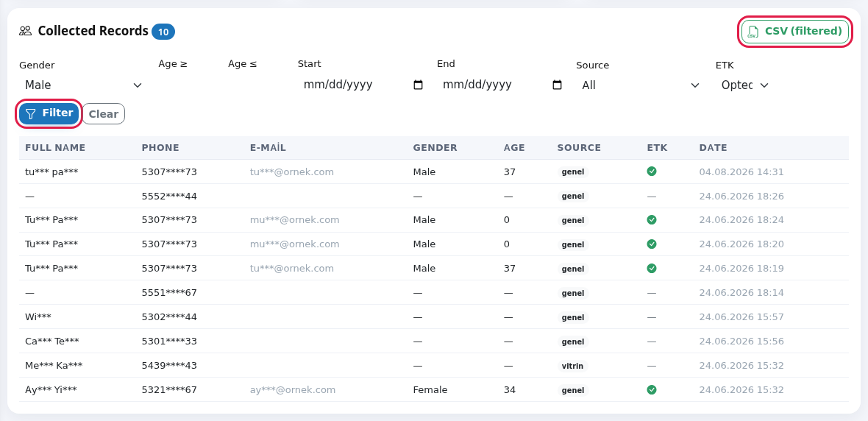Image resolution: width=868 pixels, height=421 pixels.
Task: Click the Female gender cell
Action: 430,390
